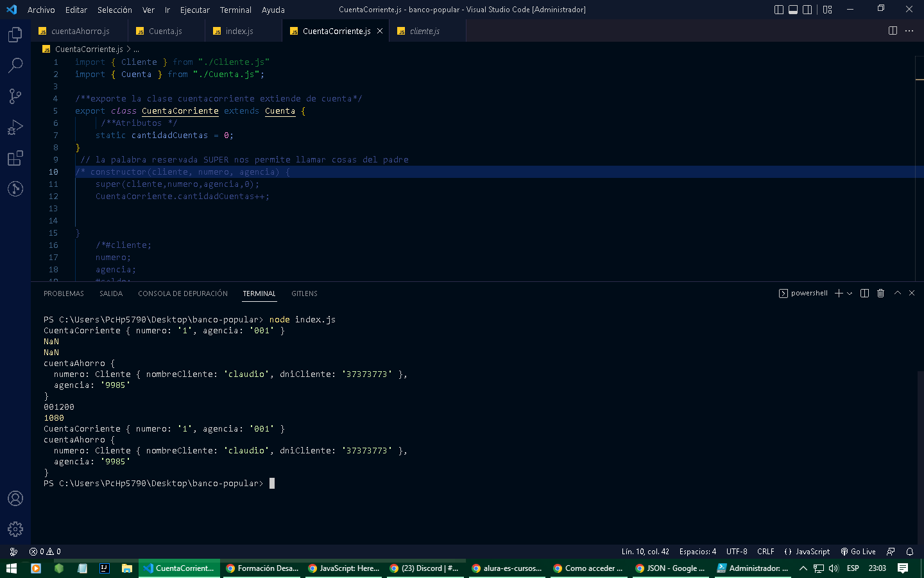Open the system tray hidden icons chevron
This screenshot has height=578, width=924.
click(x=803, y=568)
